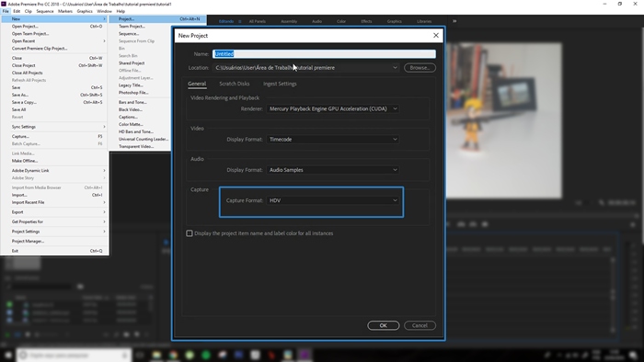Expand the project Location path dropdown
This screenshot has height=362, width=644.
[x=395, y=68]
